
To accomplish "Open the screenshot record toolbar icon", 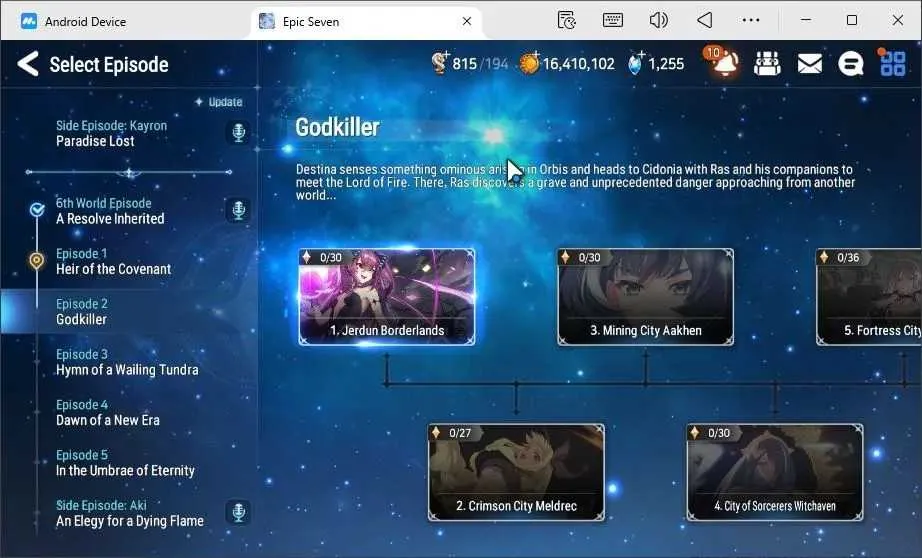I will point(566,21).
